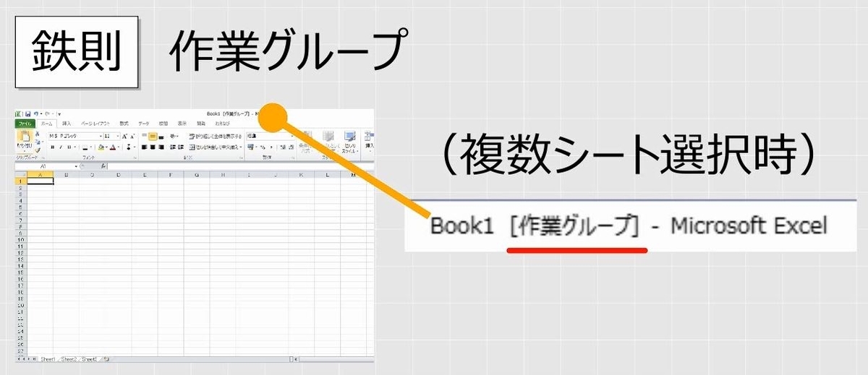Toggle Italic formatting

[x=61, y=147]
